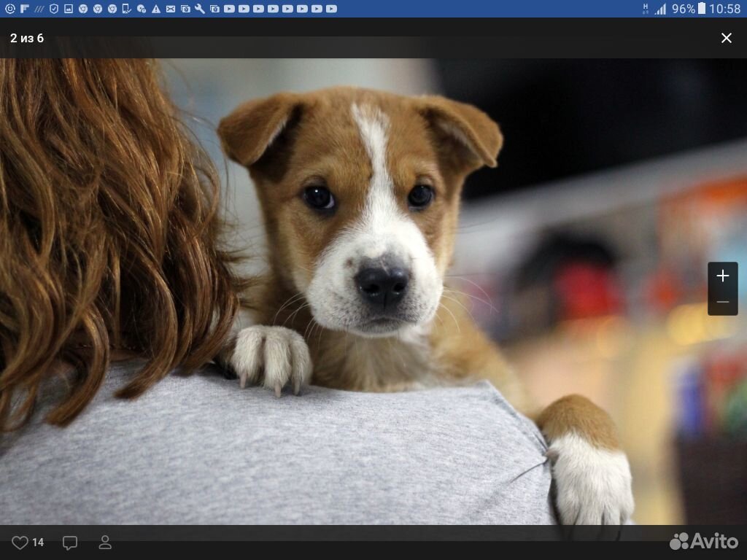
Task: Tap the shield notification icon in status bar
Action: click(53, 9)
